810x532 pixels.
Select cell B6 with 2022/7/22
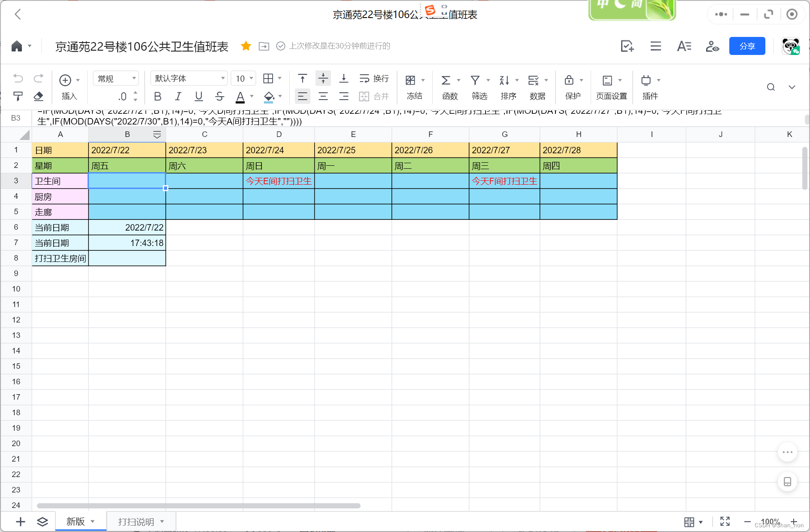pyautogui.click(x=127, y=227)
